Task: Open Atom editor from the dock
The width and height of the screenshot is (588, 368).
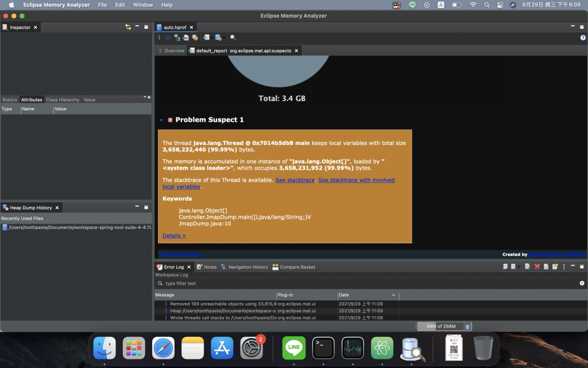Action: point(382,348)
